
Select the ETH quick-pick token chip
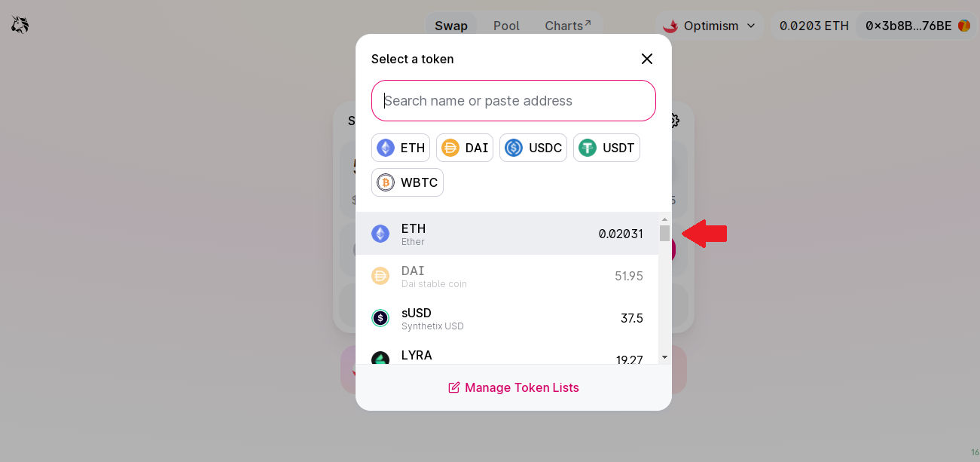tap(401, 148)
